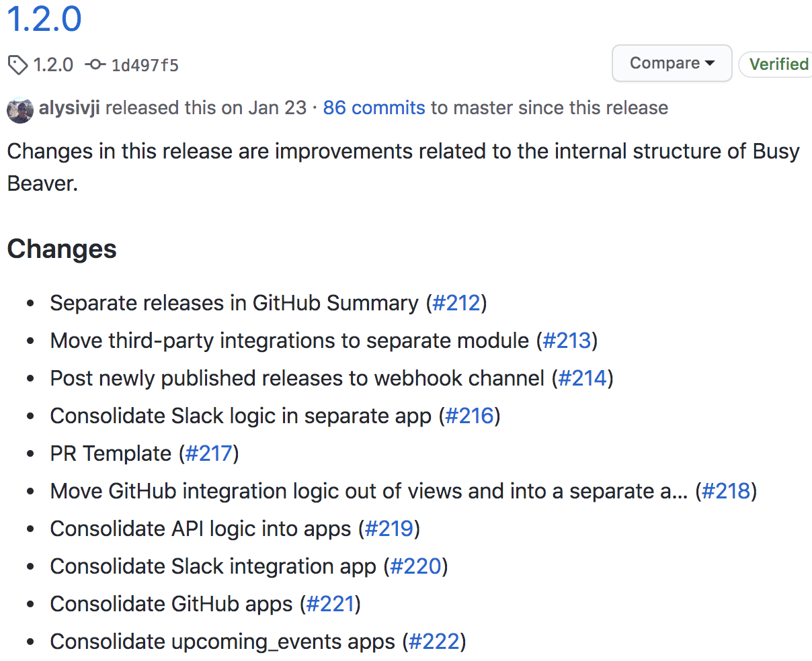View PR Template pull request #217
Viewport: 812px width, 661px height.
pyautogui.click(x=209, y=453)
